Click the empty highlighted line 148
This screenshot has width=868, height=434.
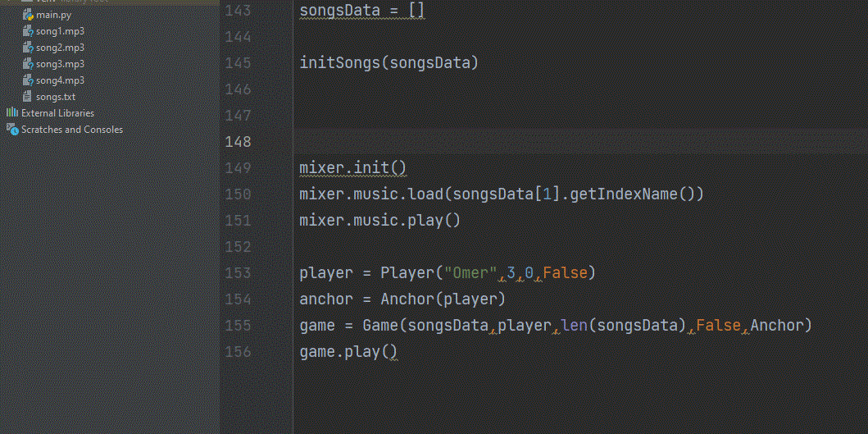580,142
